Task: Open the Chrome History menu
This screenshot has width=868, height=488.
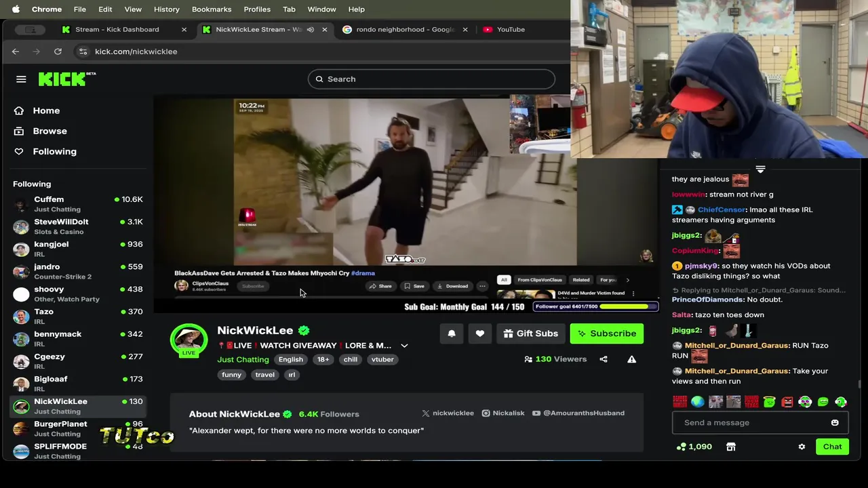Action: point(166,9)
